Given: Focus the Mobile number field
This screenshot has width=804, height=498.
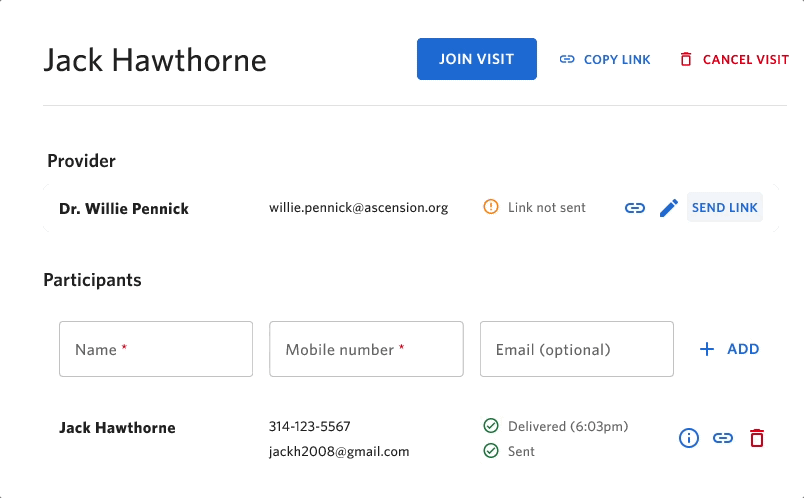Looking at the screenshot, I should pyautogui.click(x=366, y=349).
